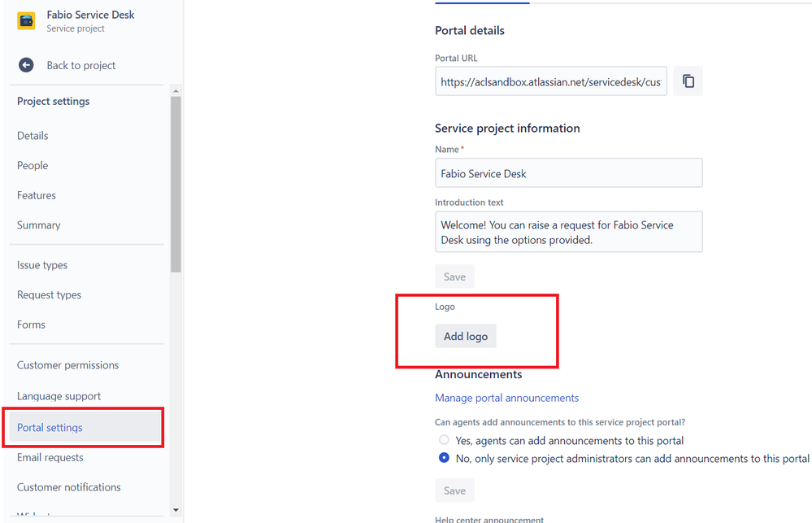Click the sidebar scrollbar down arrow
Viewport: 812px width, 523px height.
pyautogui.click(x=176, y=510)
